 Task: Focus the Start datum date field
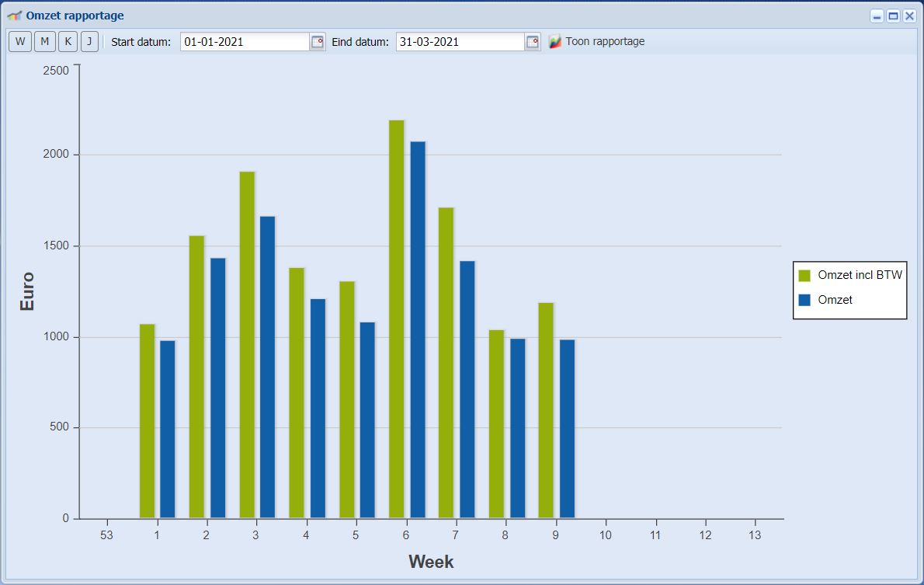(x=245, y=42)
